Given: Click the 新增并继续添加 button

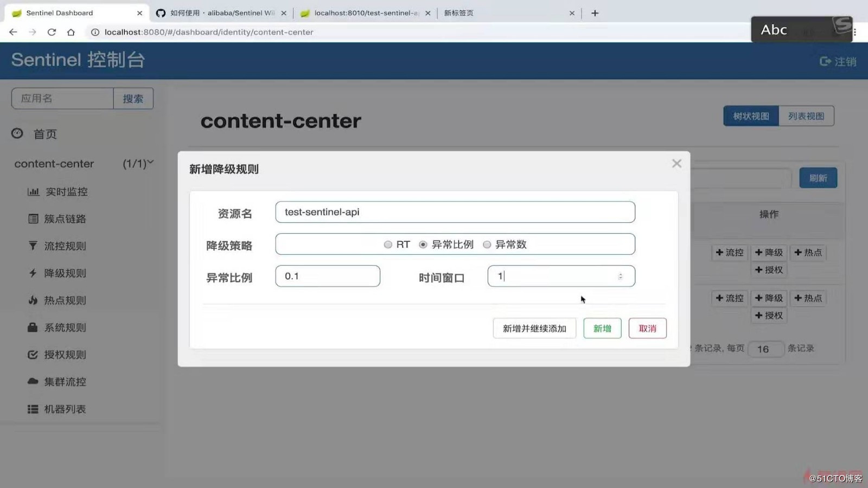Looking at the screenshot, I should coord(534,328).
